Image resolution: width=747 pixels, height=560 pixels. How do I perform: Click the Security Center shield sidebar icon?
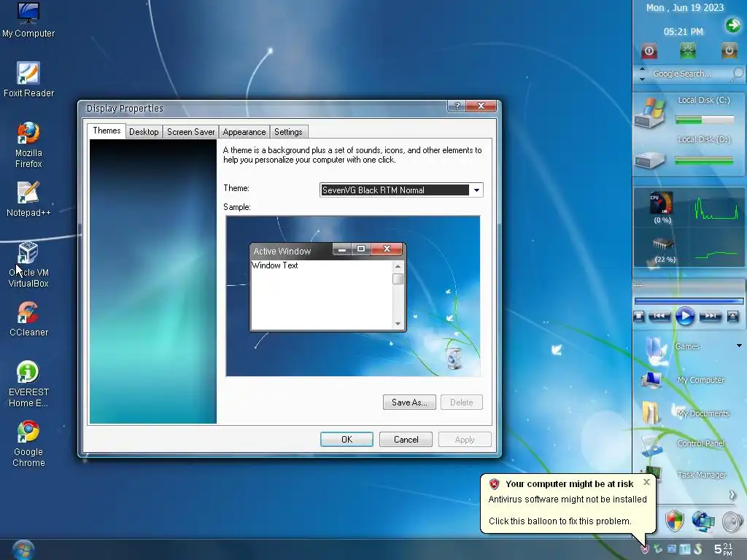[x=674, y=521]
